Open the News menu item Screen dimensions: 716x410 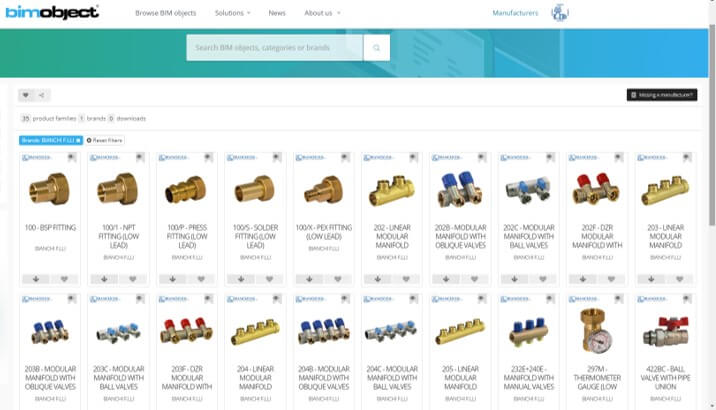coord(277,13)
